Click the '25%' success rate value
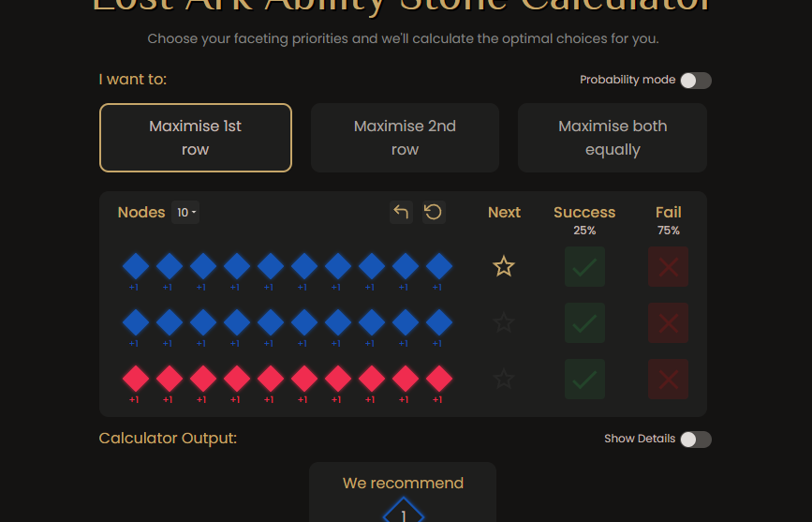 584,231
